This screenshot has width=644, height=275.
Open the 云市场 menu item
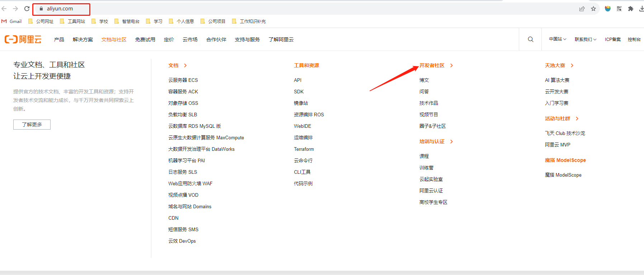190,39
